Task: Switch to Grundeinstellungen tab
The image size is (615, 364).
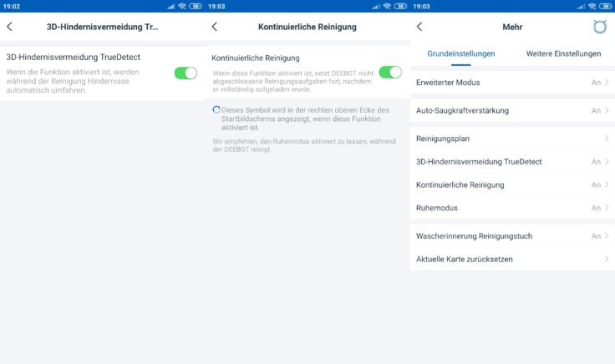Action: tap(461, 53)
